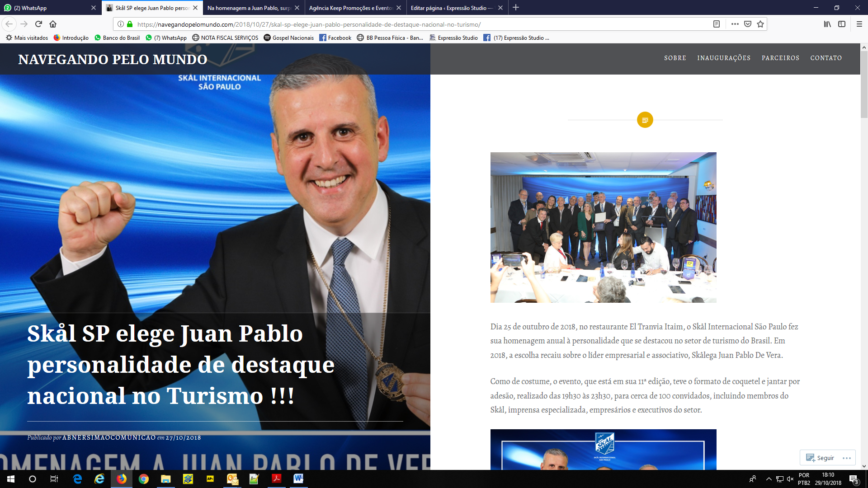Image resolution: width=868 pixels, height=488 pixels.
Task: Open the Firefox hamburger menu
Action: pyautogui.click(x=859, y=24)
